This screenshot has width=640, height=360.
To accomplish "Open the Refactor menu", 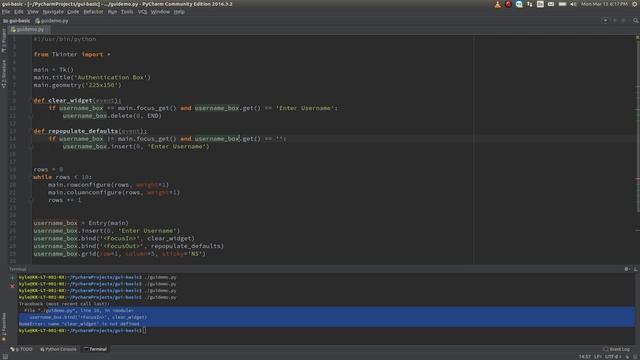I will click(x=93, y=12).
